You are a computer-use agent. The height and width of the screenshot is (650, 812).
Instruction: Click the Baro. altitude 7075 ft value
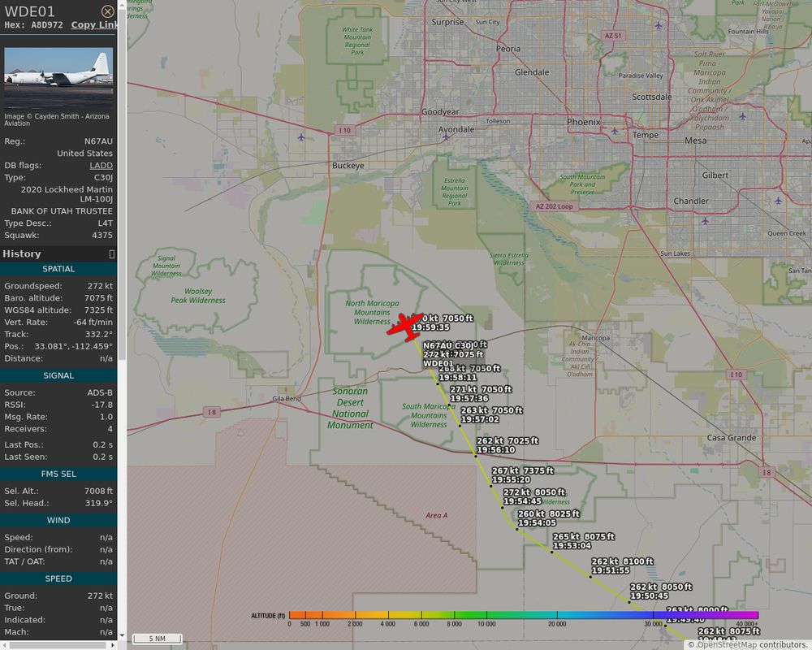[98, 298]
